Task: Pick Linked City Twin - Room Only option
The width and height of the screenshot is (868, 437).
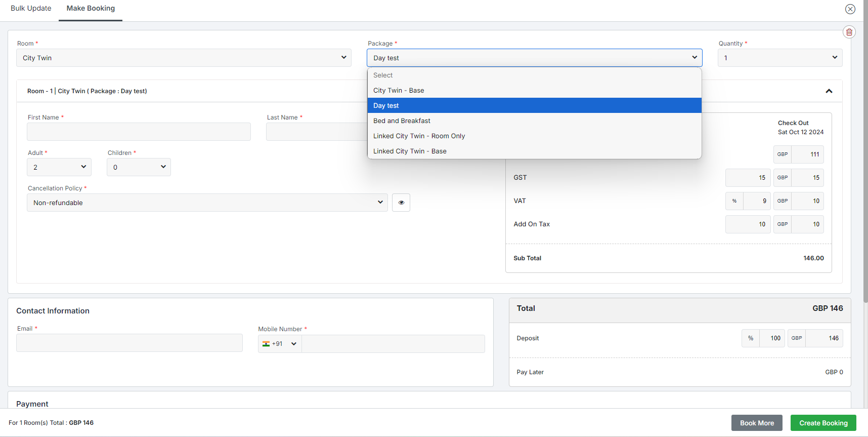Action: click(x=419, y=136)
